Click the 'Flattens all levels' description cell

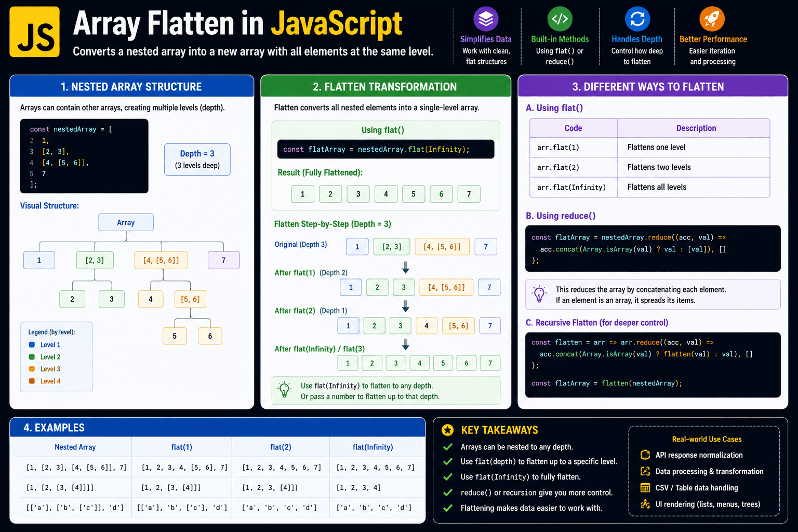[x=694, y=187]
